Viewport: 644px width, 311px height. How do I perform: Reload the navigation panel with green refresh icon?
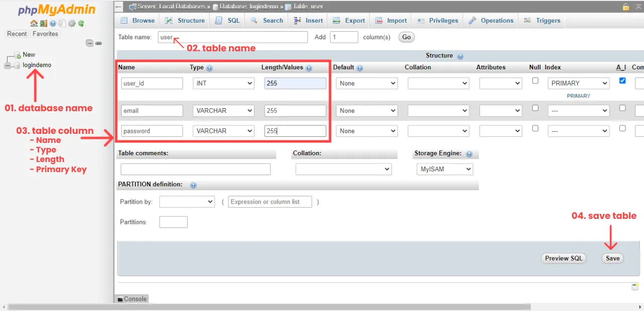click(80, 24)
